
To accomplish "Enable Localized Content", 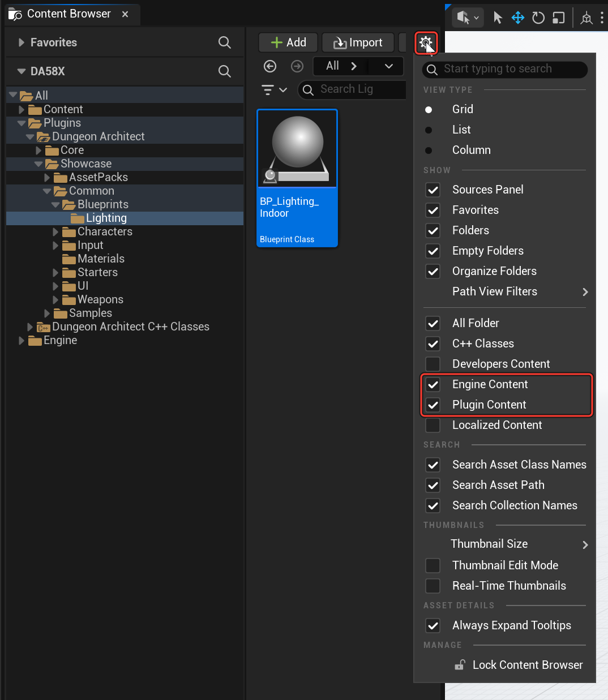I will point(433,425).
